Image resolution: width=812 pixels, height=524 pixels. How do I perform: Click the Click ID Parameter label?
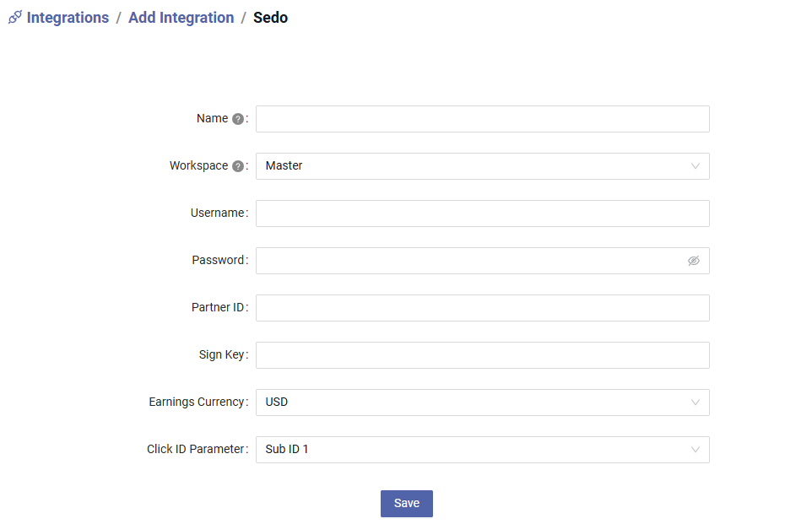coord(195,449)
